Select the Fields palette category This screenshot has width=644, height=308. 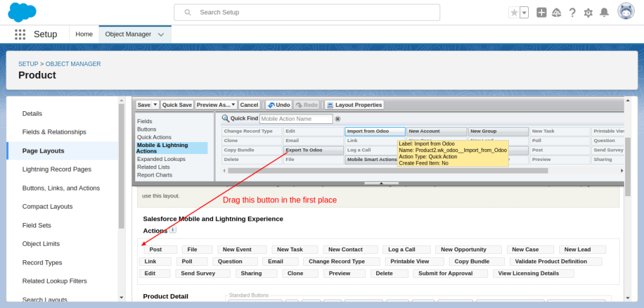(145, 121)
